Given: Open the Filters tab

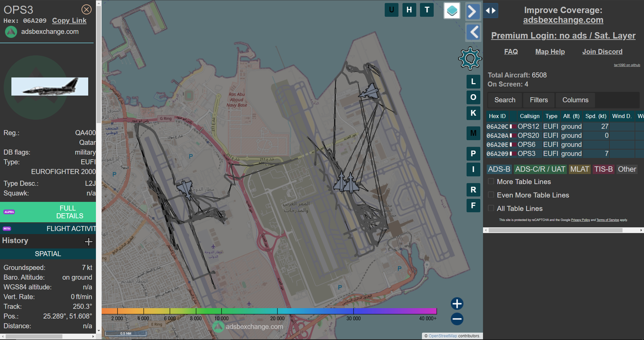Looking at the screenshot, I should 539,100.
